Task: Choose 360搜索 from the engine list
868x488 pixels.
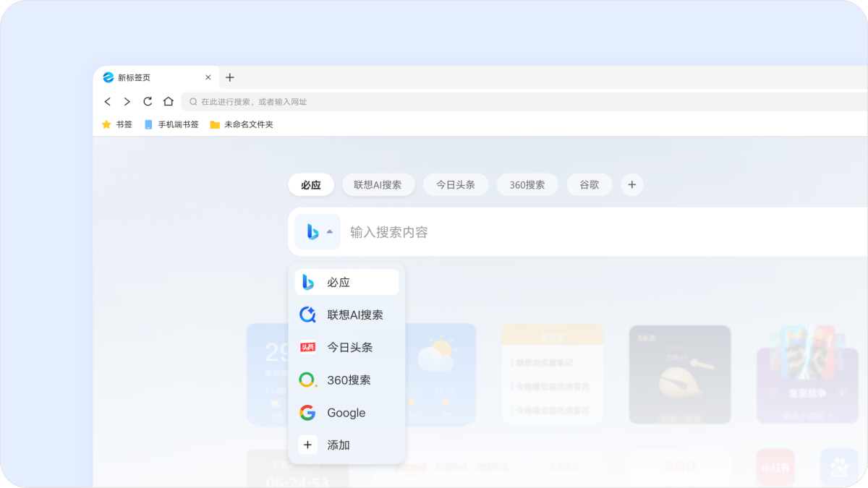Action: pos(346,380)
